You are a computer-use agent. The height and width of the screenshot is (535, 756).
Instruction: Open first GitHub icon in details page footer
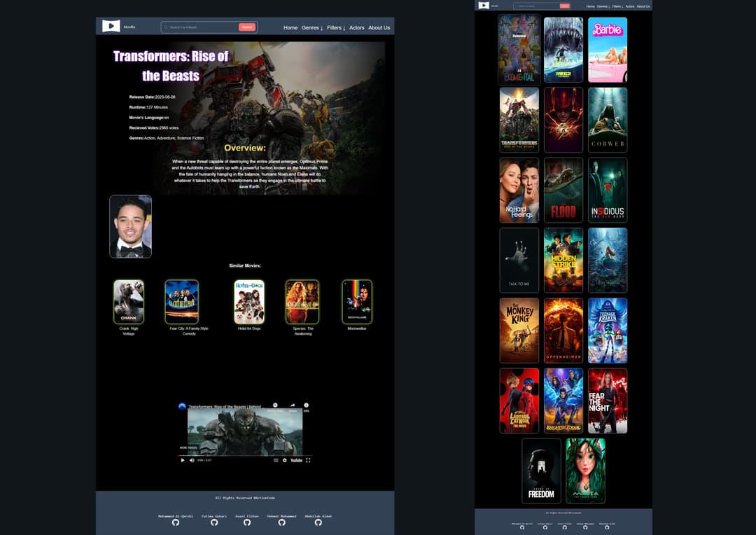point(176,522)
